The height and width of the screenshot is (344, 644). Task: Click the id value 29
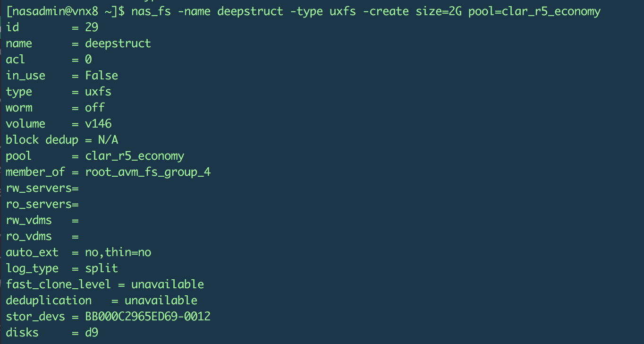[x=92, y=27]
